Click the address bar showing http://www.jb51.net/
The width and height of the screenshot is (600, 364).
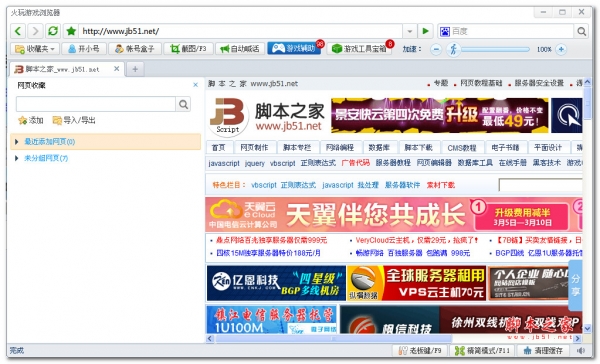click(x=240, y=31)
